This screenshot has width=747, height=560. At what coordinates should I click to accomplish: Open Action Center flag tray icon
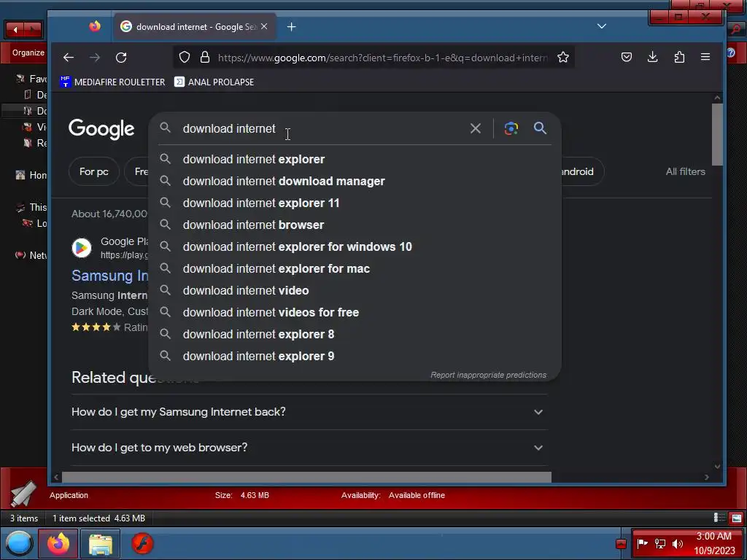coord(642,543)
